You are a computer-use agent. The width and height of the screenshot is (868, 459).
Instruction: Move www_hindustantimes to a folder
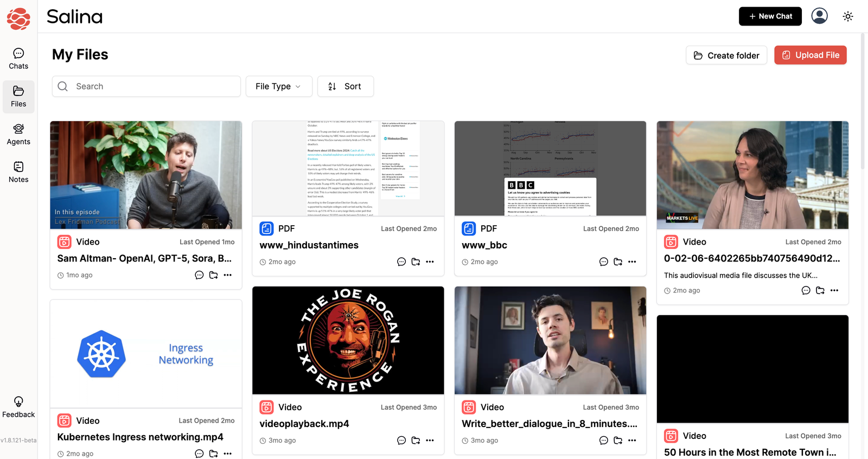416,262
